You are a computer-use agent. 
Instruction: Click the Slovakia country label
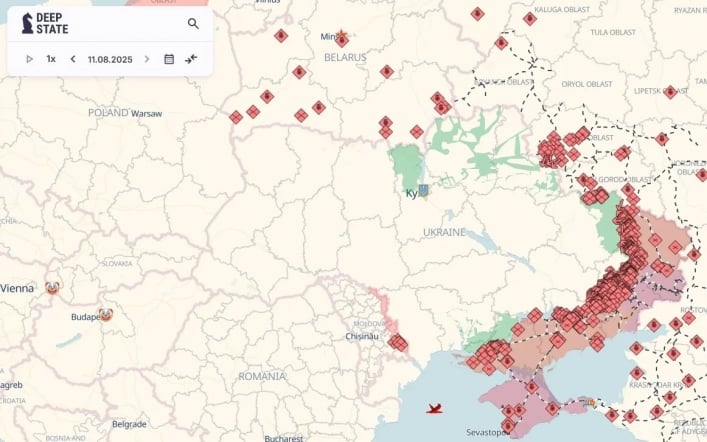117,263
